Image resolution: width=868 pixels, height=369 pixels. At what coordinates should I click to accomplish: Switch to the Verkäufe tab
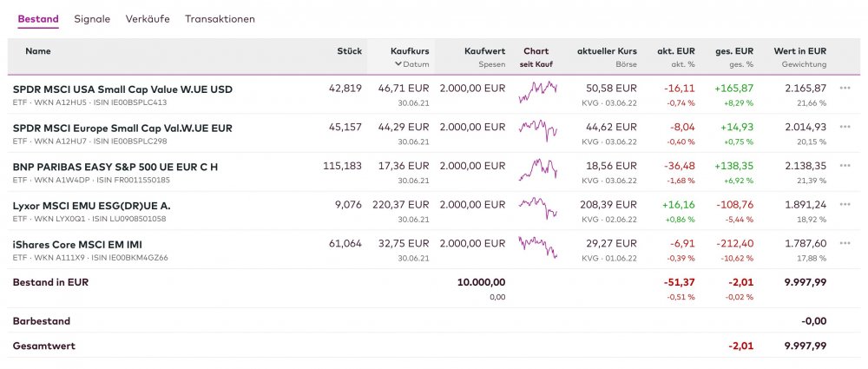(x=148, y=18)
